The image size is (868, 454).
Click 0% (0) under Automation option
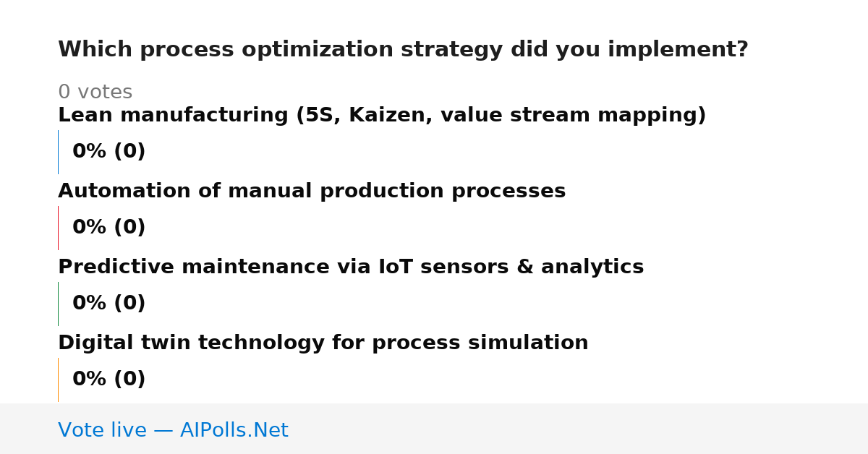[109, 228]
